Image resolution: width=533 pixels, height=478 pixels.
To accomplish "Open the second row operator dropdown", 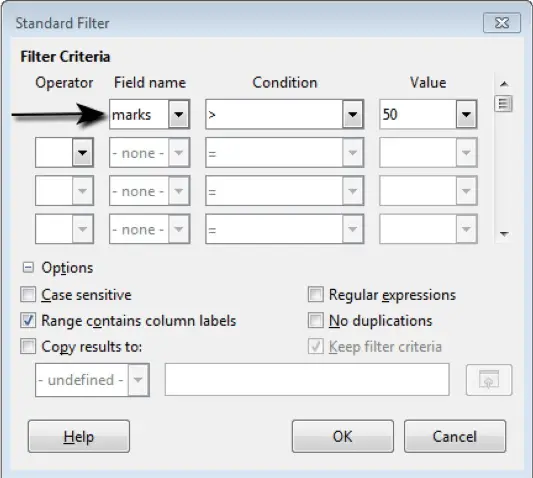I will 82,152.
